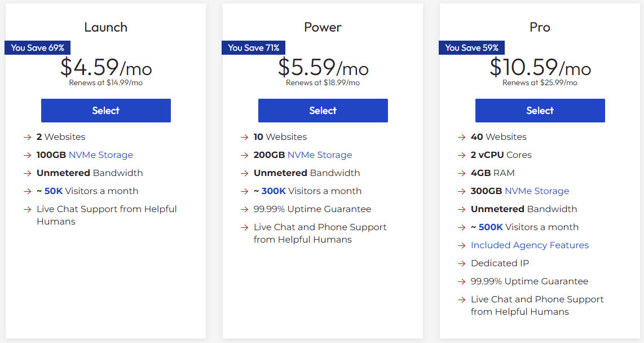Viewport: 644px width, 343px height.
Task: Click the 2 vCPU Cores feature
Action: point(501,155)
